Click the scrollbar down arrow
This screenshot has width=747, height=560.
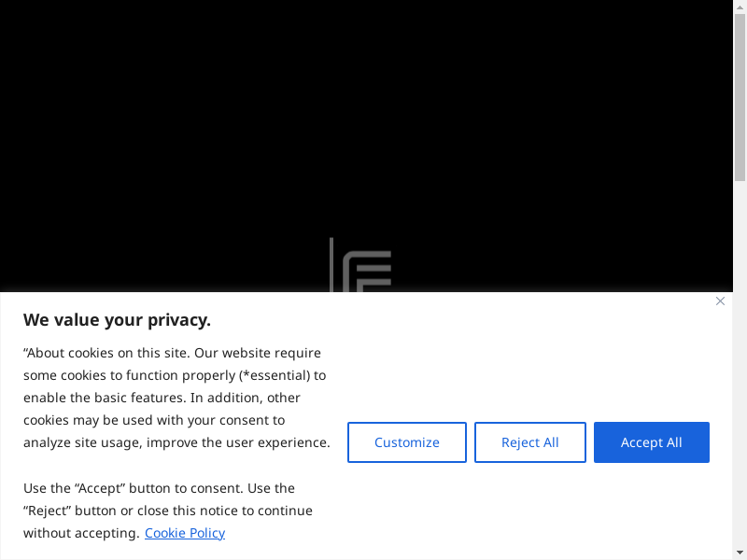pos(740,553)
